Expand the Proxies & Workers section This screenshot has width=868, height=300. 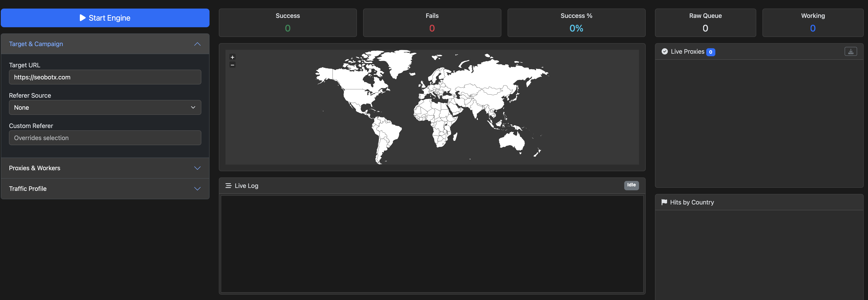pyautogui.click(x=105, y=168)
